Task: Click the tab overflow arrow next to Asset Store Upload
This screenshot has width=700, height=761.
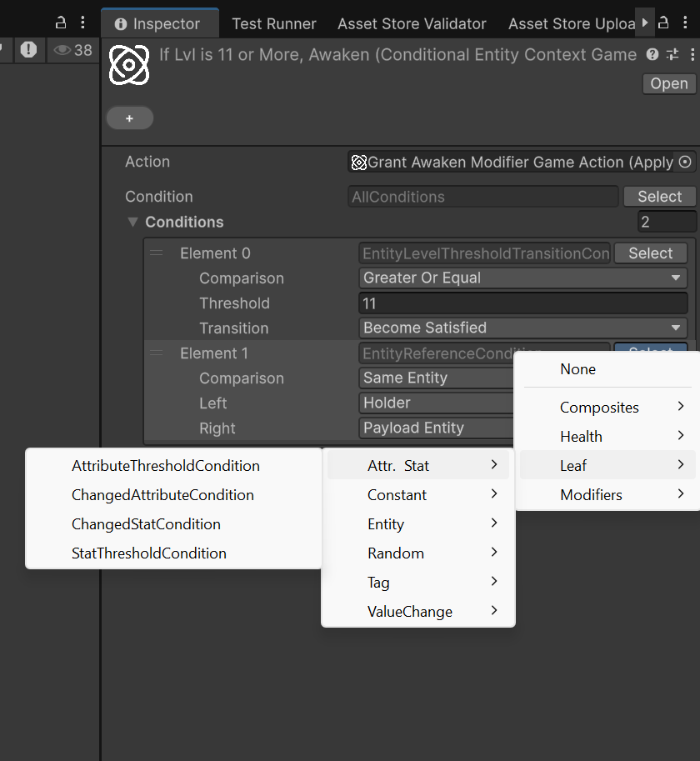Action: pyautogui.click(x=645, y=23)
